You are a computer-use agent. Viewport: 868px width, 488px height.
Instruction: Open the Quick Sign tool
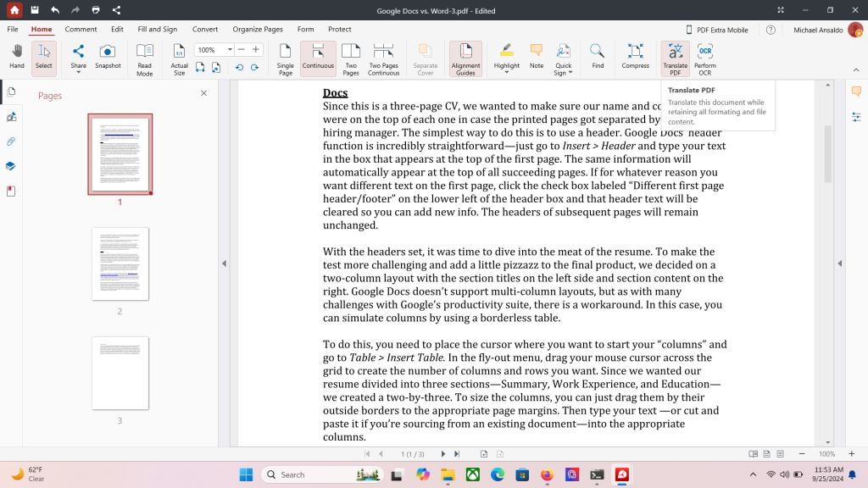pos(563,59)
